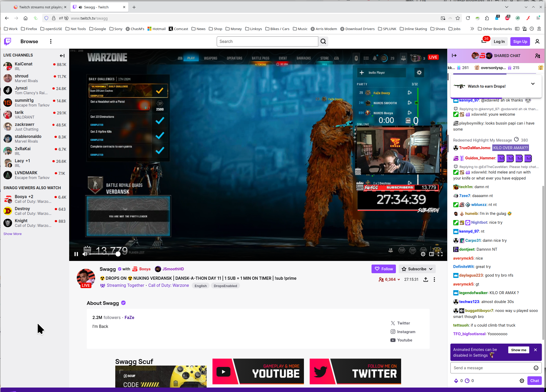This screenshot has width=546, height=392.
Task: Click the Send a message field
Action: tap(493, 368)
